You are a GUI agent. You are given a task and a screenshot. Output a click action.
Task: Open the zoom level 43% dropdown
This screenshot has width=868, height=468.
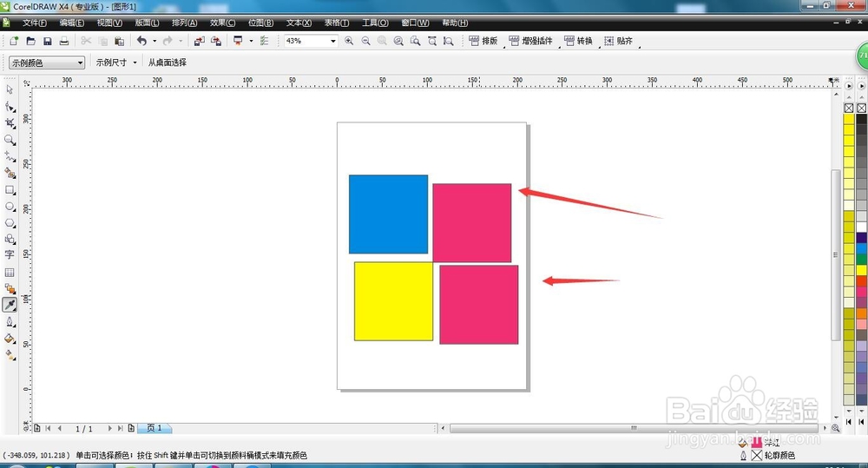(332, 41)
